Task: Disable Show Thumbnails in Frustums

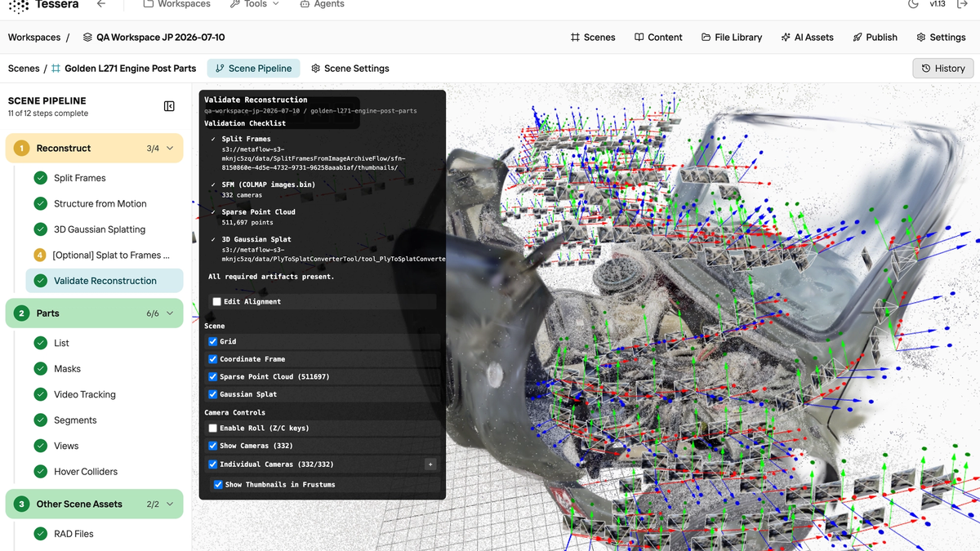Action: point(218,485)
